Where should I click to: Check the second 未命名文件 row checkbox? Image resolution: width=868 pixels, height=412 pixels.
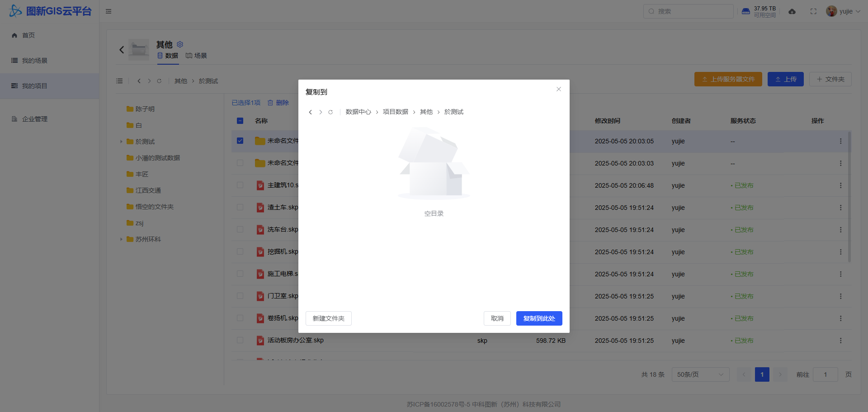click(x=240, y=163)
